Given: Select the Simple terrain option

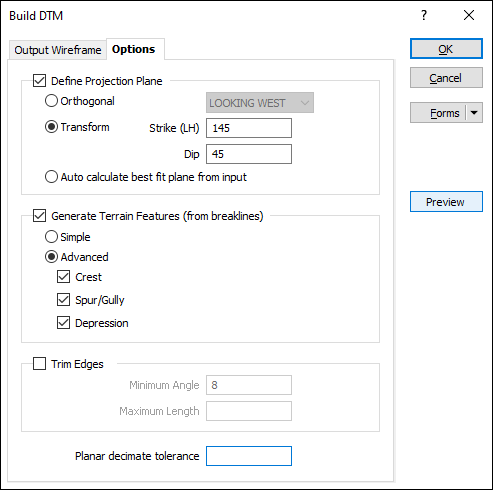Looking at the screenshot, I should 51,237.
